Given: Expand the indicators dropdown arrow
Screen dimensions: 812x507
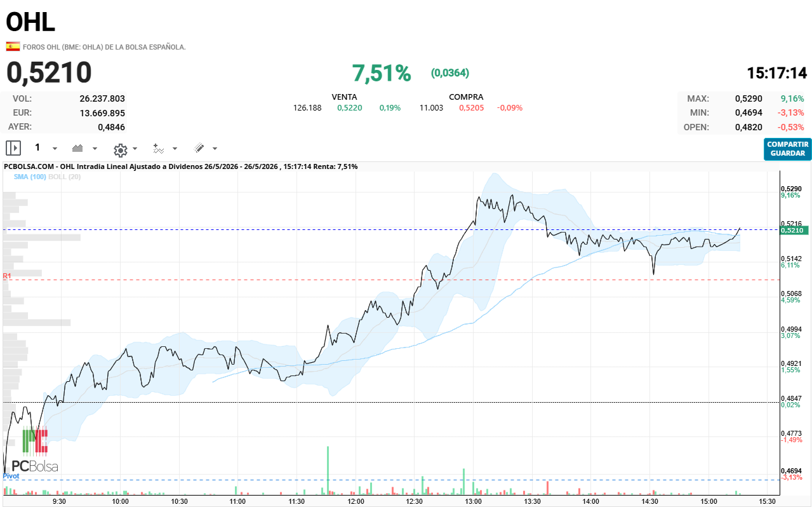Looking at the screenshot, I should point(175,149).
